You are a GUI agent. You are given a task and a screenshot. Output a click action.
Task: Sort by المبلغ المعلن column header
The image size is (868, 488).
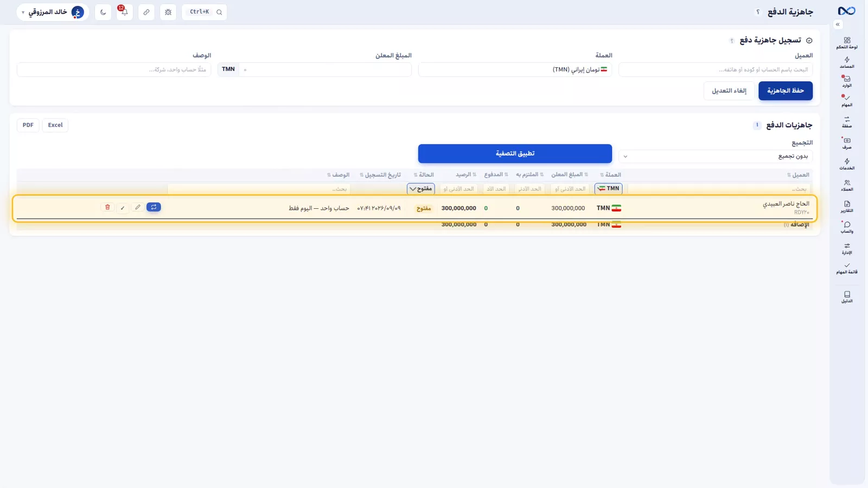pos(570,175)
